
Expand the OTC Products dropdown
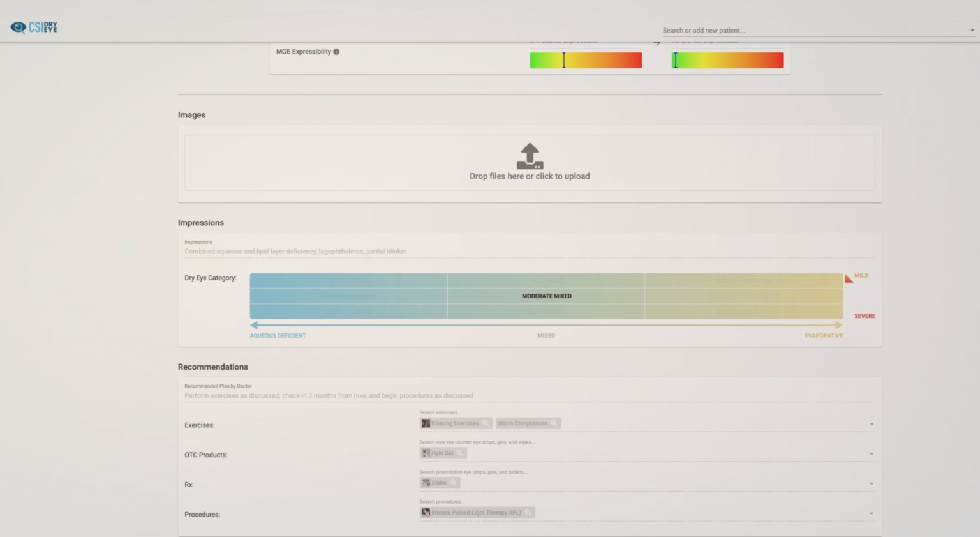(871, 453)
